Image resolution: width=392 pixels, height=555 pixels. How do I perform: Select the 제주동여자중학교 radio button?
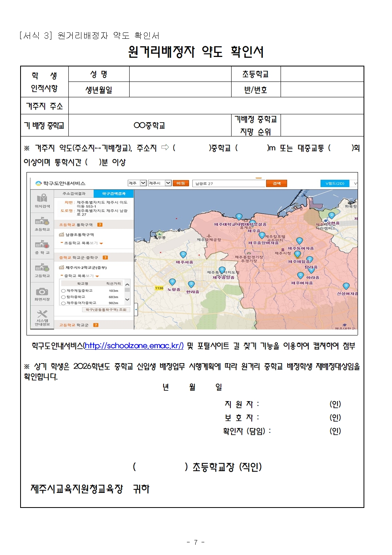(x=63, y=303)
